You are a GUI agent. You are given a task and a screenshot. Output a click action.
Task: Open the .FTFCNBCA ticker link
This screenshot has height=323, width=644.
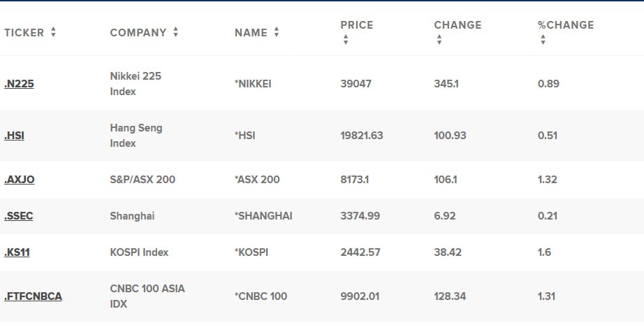click(x=33, y=296)
